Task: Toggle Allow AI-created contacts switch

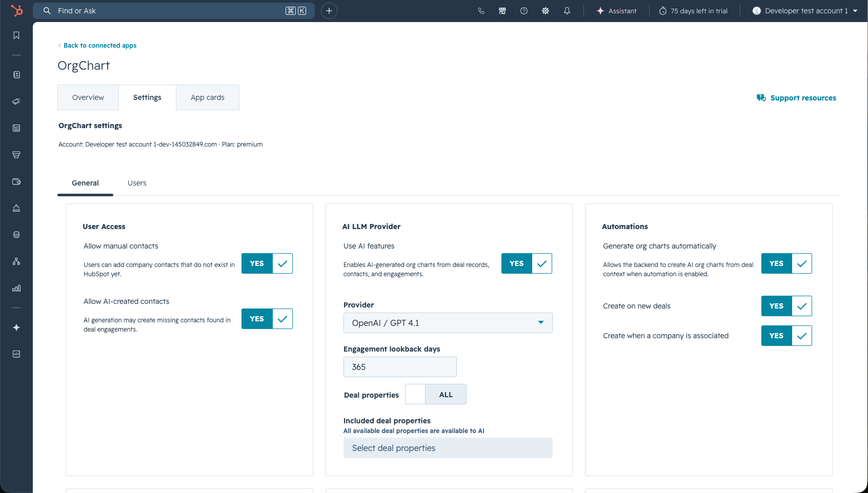Action: tap(267, 319)
